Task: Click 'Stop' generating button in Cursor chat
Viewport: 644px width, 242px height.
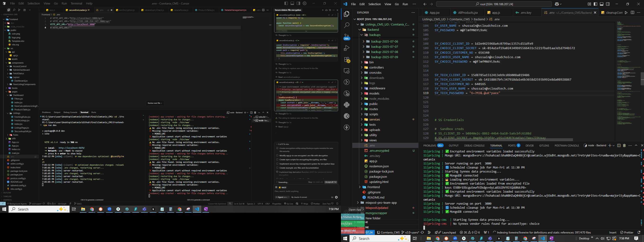Action: coord(310,182)
